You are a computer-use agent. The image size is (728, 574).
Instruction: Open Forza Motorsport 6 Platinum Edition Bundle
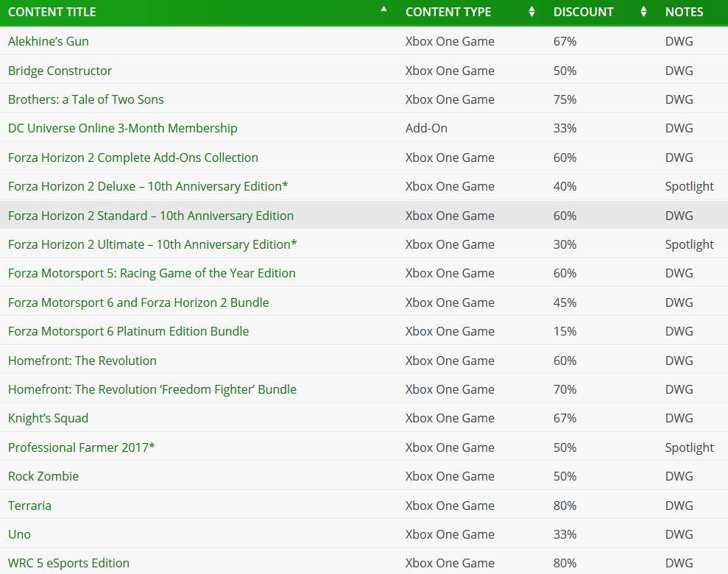[129, 331]
